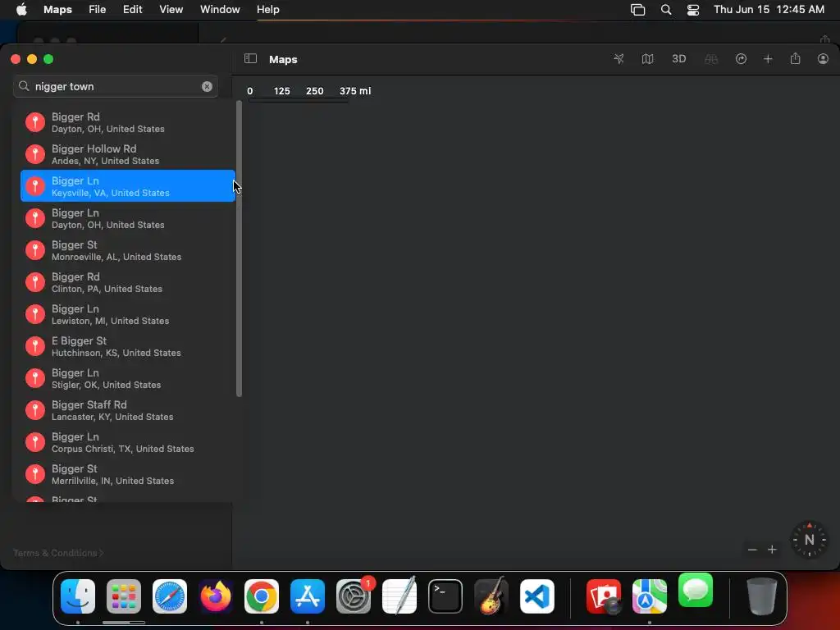Open Photo Booth from the Dock
The height and width of the screenshot is (630, 840).
click(604, 596)
